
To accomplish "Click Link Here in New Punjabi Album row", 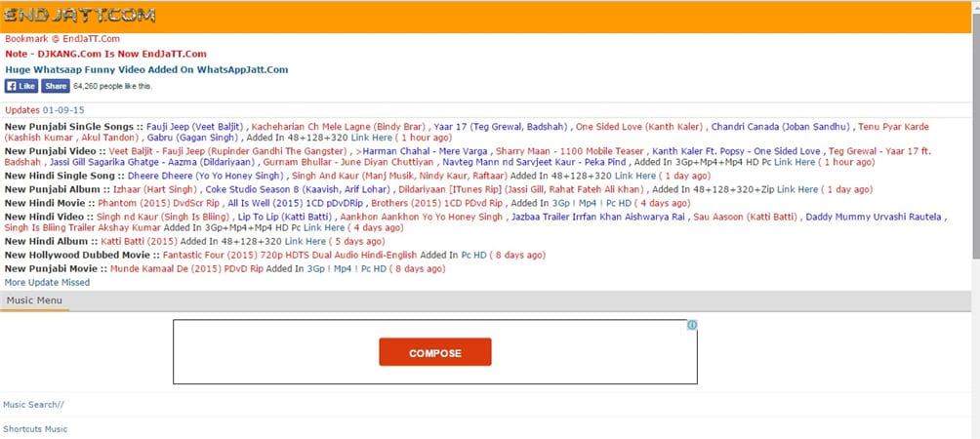I will pos(796,190).
